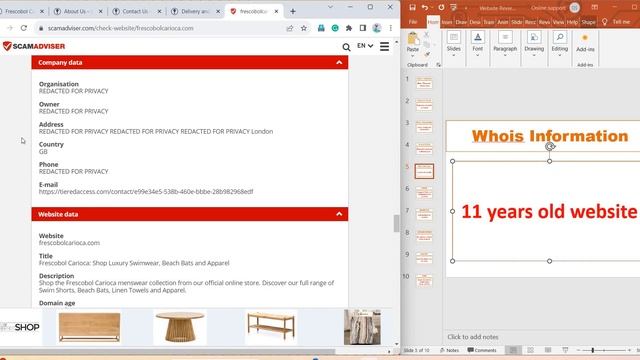The height and width of the screenshot is (360, 640).
Task: Open the Scamadviser hamburger menu
Action: click(x=384, y=46)
